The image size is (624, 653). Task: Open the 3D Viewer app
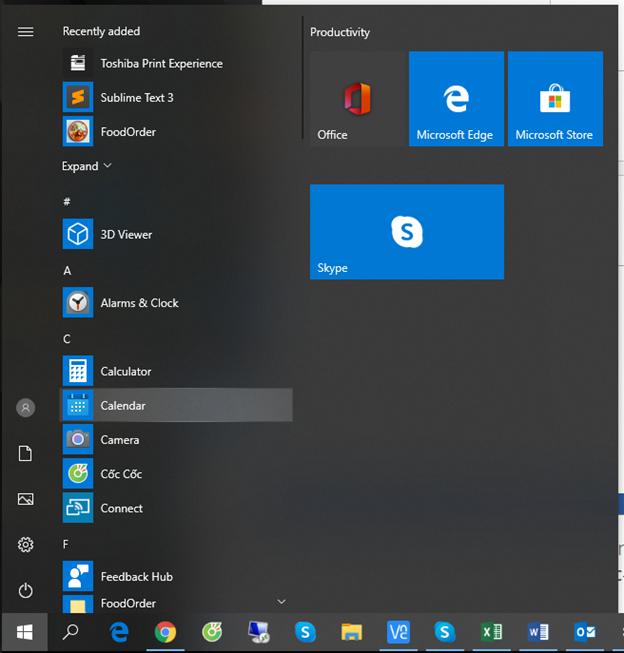pos(177,234)
